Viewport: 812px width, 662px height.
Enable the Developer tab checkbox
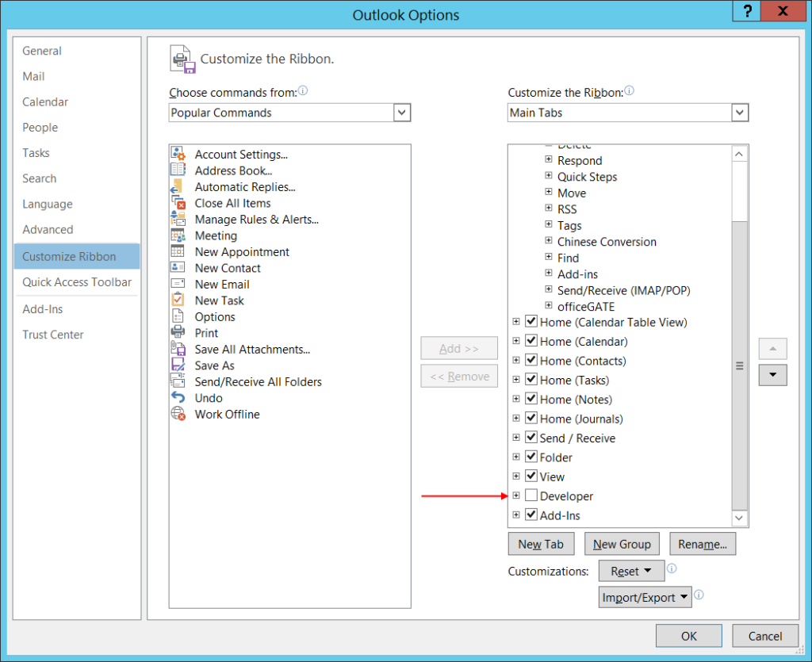pos(530,496)
